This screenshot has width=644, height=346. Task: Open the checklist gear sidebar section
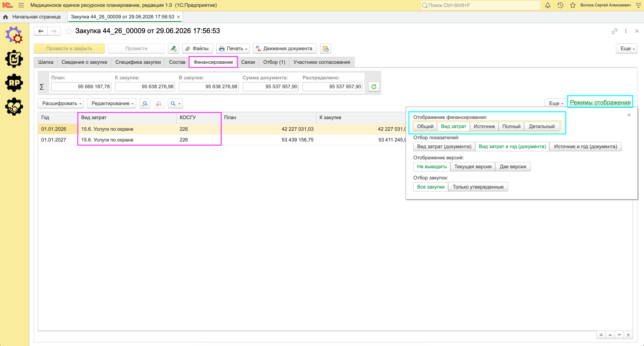pyautogui.click(x=14, y=59)
